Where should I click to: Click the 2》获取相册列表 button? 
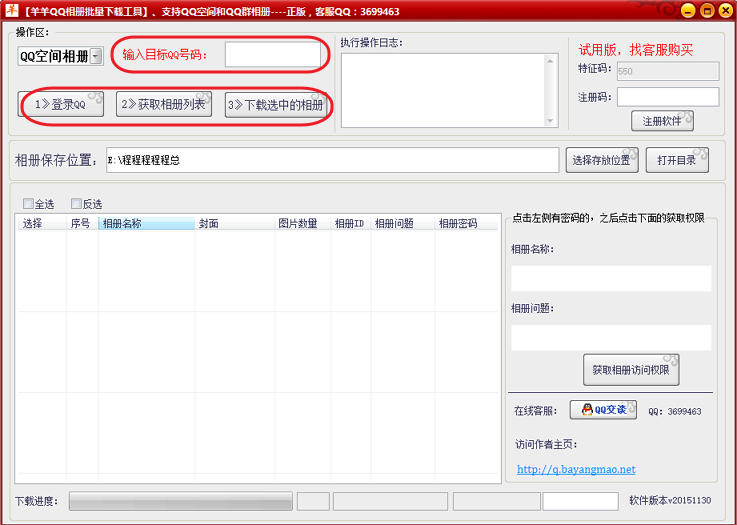(164, 104)
